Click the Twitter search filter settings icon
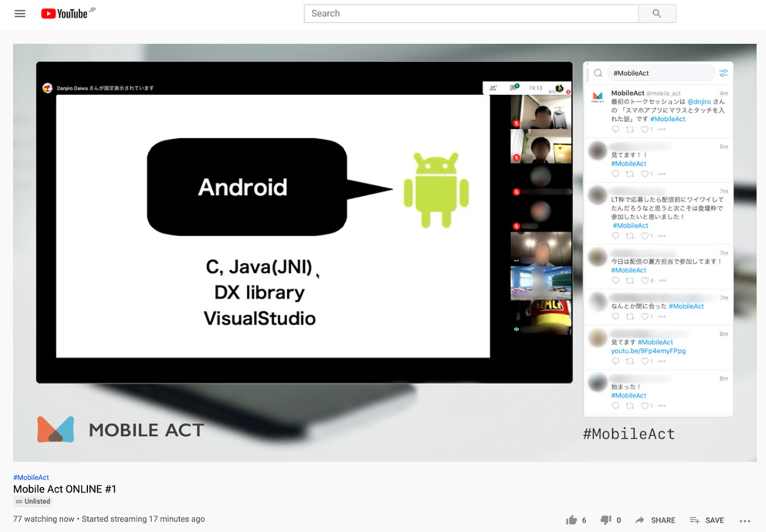Screen dimensions: 766x532 723,73
